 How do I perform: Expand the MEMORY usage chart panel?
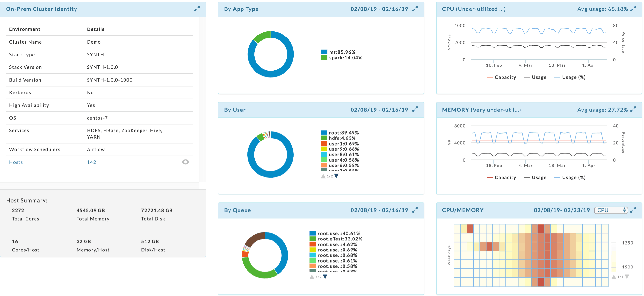point(633,109)
